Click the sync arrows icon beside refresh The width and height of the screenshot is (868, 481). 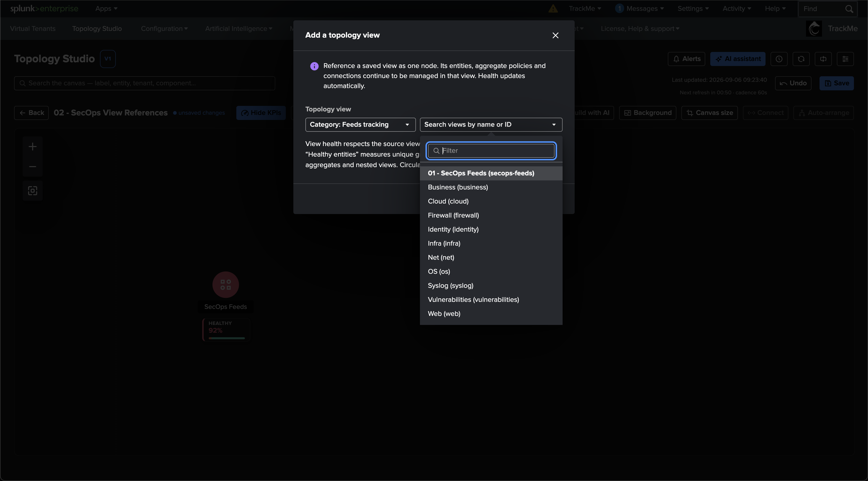pyautogui.click(x=823, y=59)
